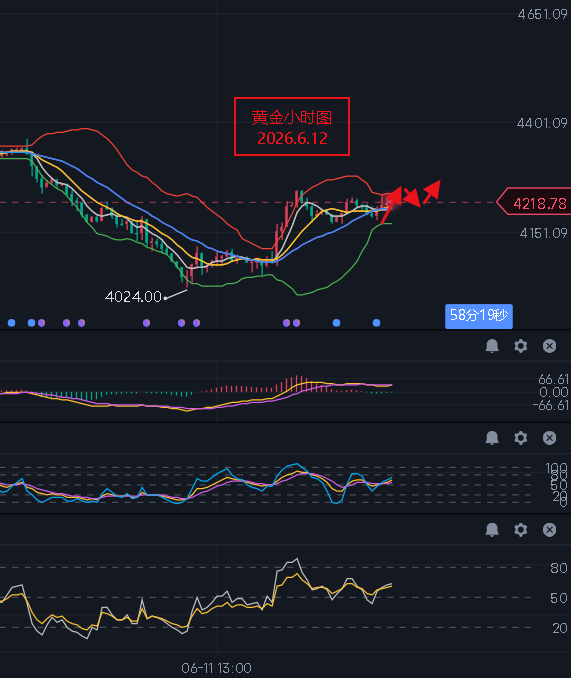Click the 20 level label in RSI panel

[x=558, y=628]
